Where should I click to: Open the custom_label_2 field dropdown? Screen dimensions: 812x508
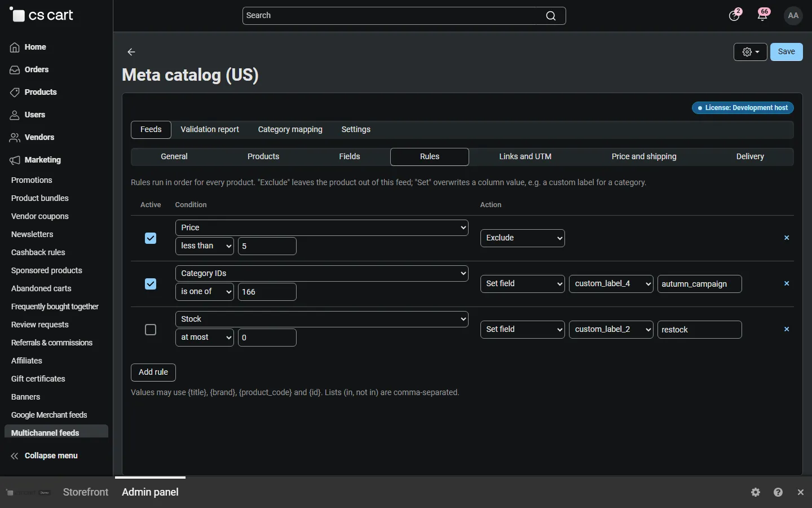(x=611, y=330)
